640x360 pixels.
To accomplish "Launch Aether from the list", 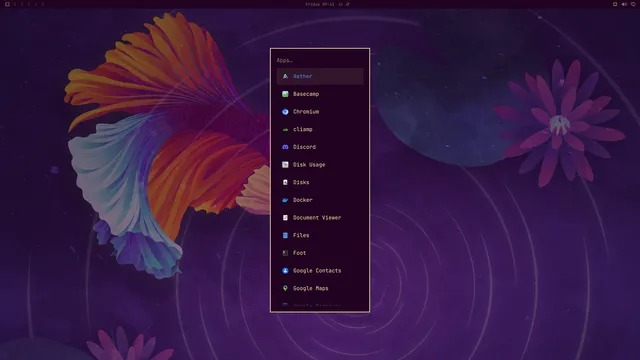I will [320, 76].
